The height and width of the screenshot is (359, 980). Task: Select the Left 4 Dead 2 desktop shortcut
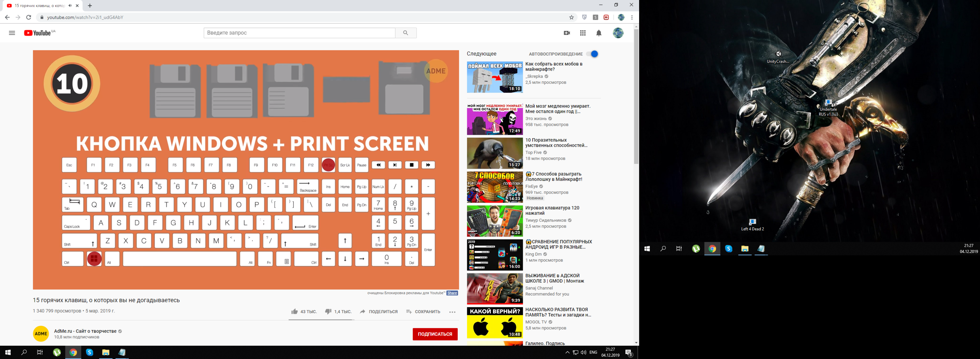click(752, 224)
